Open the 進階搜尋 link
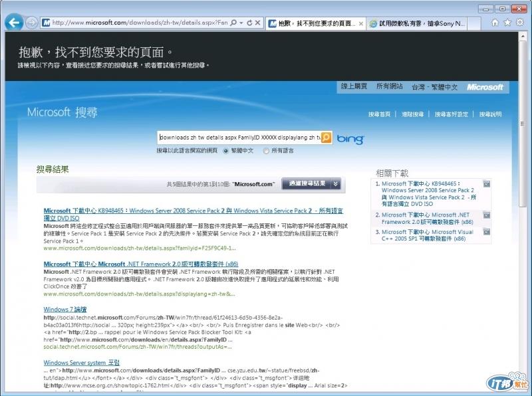 (412, 114)
